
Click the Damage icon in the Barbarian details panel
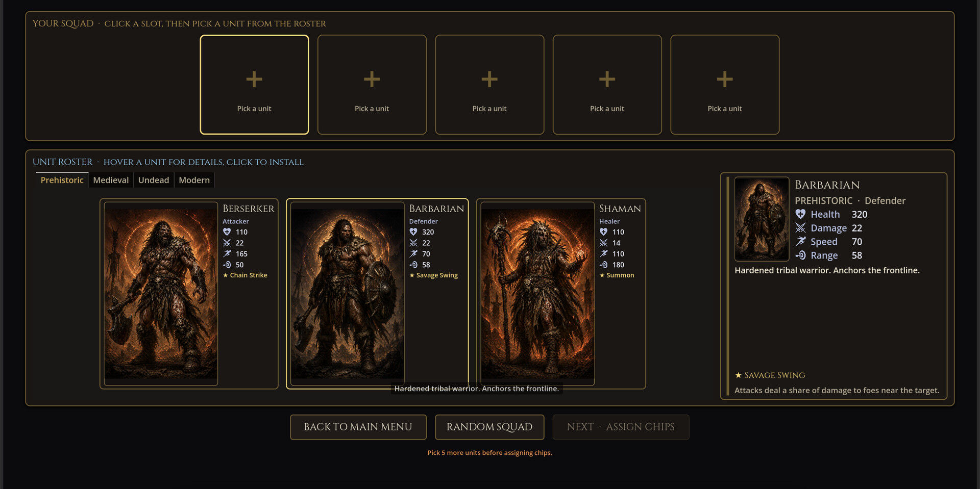[800, 228]
